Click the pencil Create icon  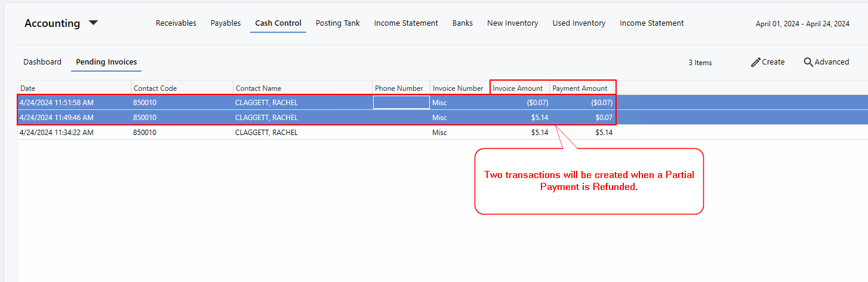pos(756,62)
